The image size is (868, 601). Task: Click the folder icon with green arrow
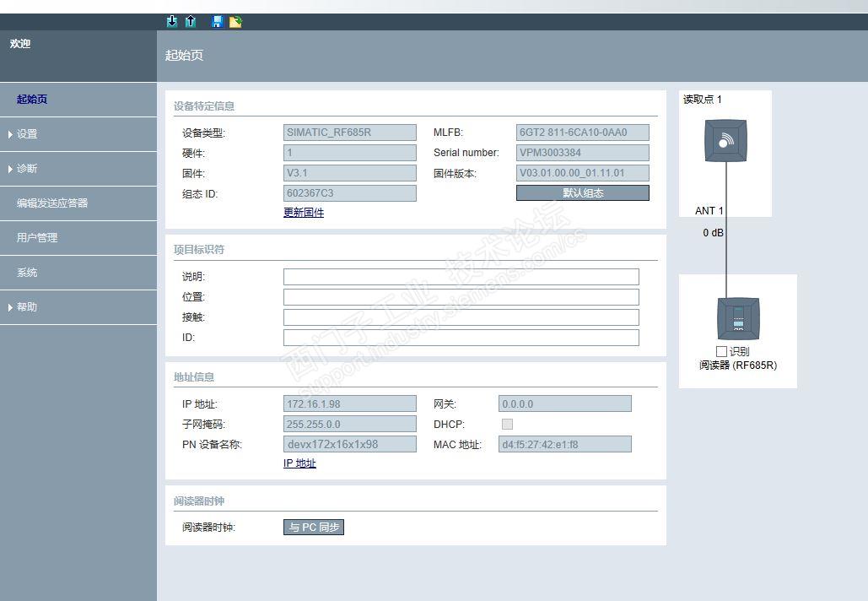tap(236, 22)
